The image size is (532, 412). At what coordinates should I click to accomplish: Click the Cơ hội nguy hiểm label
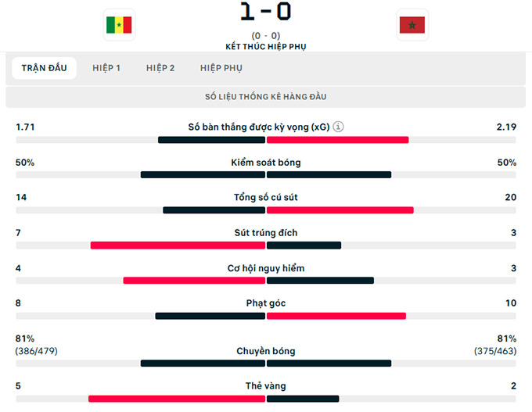coord(266,268)
